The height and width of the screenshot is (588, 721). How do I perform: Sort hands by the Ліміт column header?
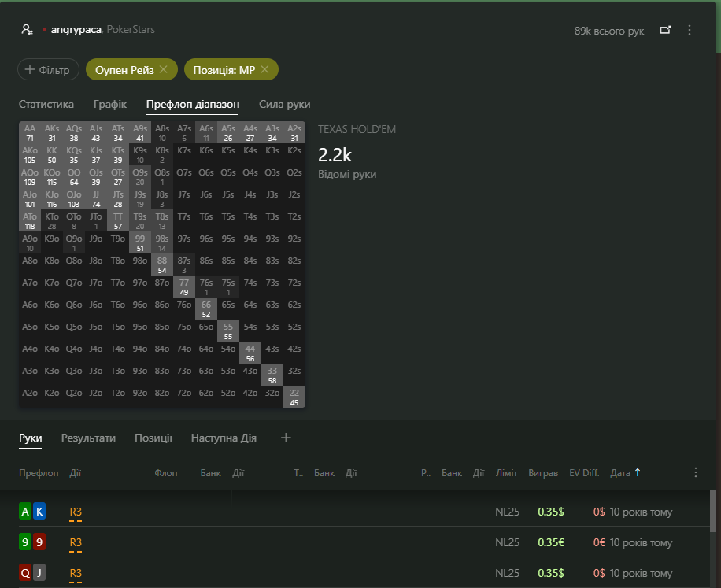click(506, 472)
